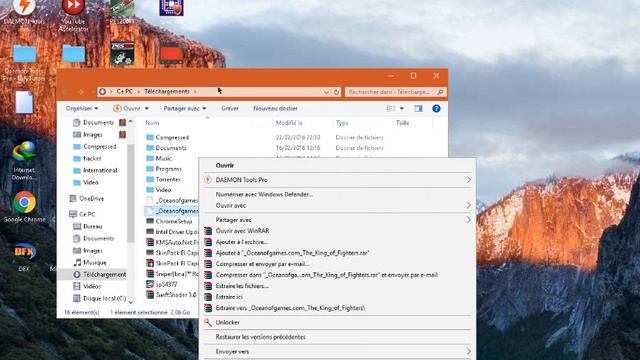Click Ce PC in the breadcrumb path
Image resolution: width=640 pixels, height=360 pixels.
tap(124, 92)
